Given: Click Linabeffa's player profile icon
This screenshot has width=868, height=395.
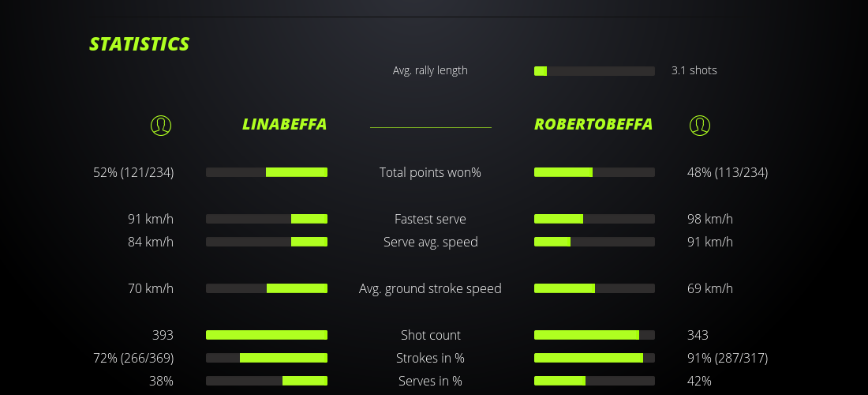Looking at the screenshot, I should [161, 125].
